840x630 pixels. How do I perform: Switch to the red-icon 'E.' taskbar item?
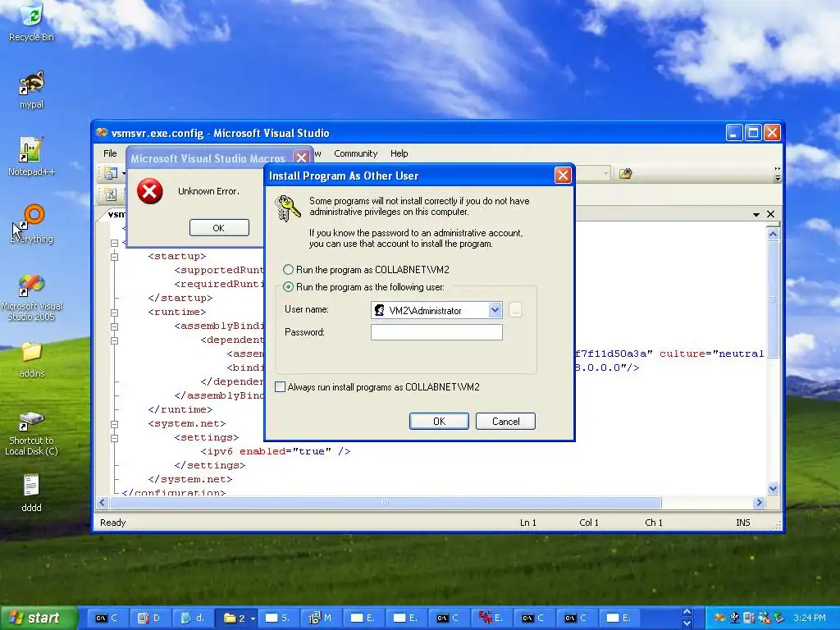pos(491,618)
